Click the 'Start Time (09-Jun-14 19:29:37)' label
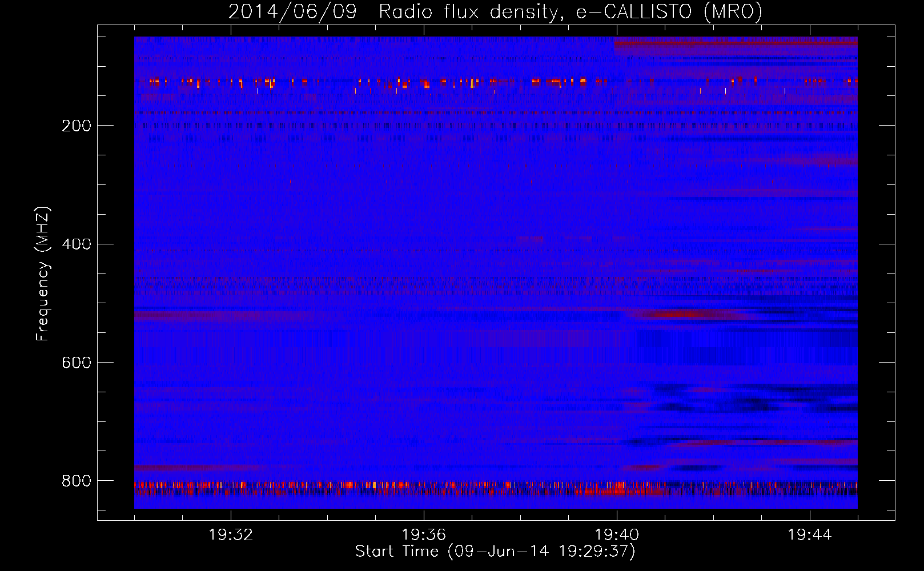The width and height of the screenshot is (924, 571). pos(495,552)
